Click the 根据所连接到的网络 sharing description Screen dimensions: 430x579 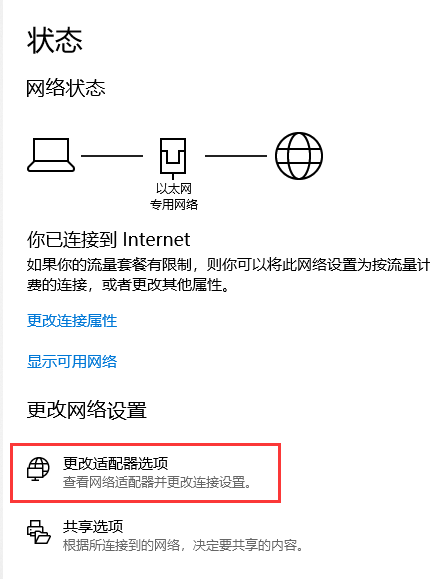[x=183, y=545]
